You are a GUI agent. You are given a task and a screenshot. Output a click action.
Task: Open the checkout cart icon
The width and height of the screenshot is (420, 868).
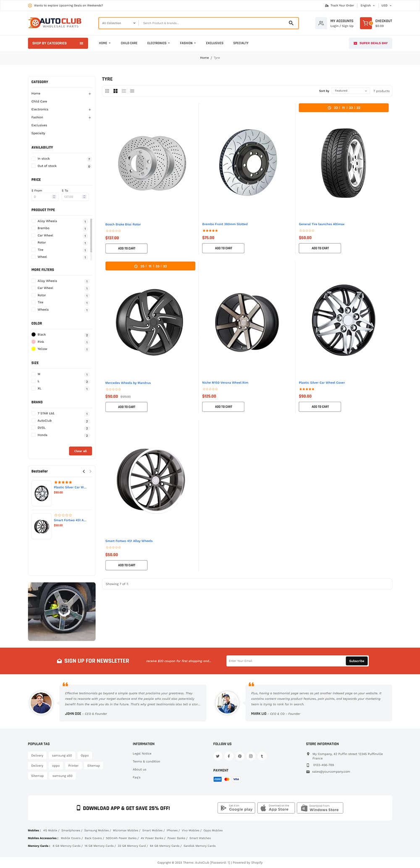click(366, 23)
